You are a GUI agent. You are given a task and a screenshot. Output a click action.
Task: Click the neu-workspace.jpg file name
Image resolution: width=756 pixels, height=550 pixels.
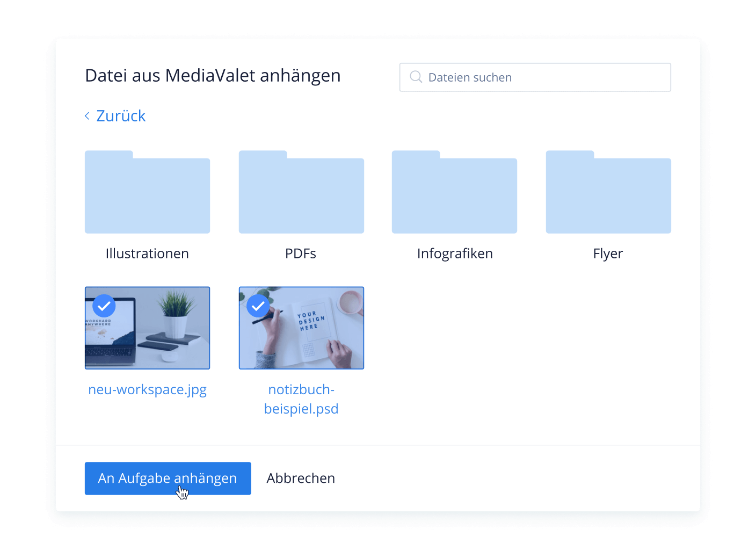[147, 389]
